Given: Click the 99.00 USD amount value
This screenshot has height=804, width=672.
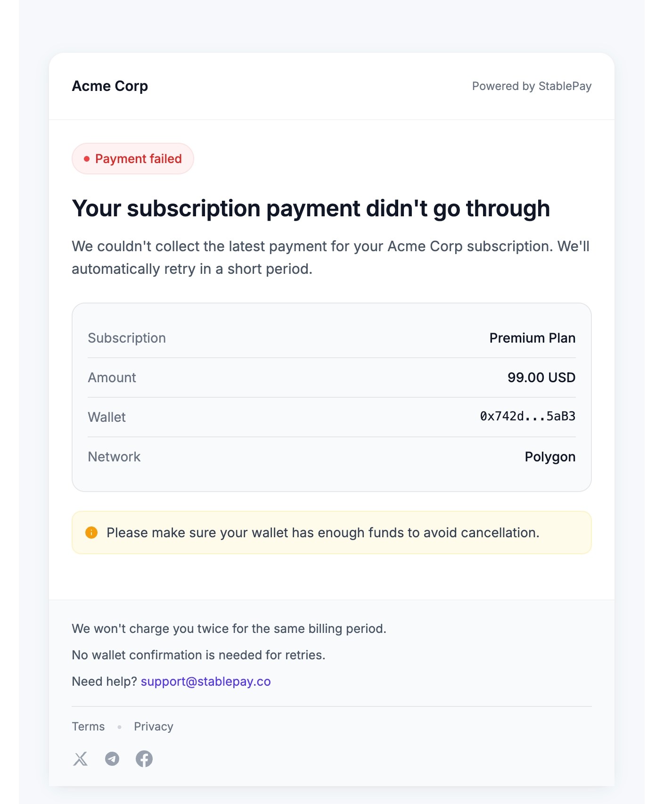Looking at the screenshot, I should (x=541, y=377).
